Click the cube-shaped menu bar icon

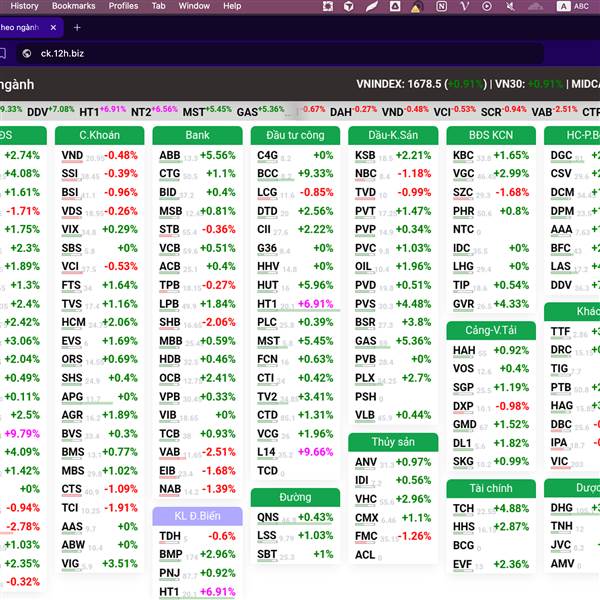coord(349,6)
